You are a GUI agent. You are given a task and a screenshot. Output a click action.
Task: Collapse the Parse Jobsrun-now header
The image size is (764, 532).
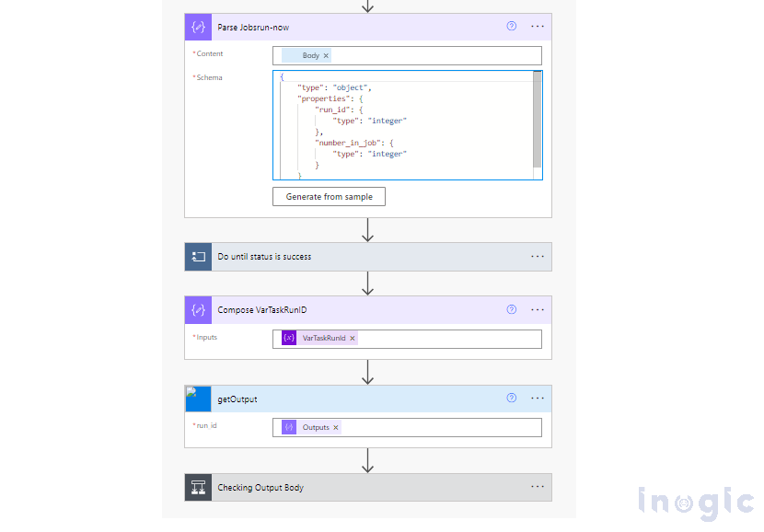pos(368,27)
